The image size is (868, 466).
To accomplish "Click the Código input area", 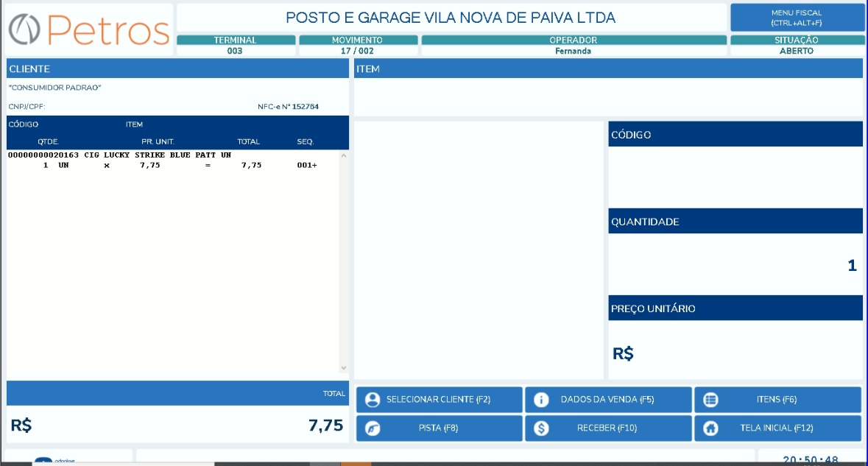I will 735,177.
